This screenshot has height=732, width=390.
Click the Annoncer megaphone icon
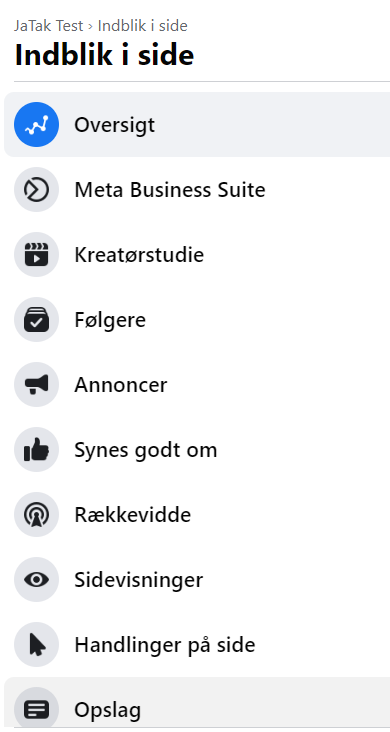[x=36, y=385]
